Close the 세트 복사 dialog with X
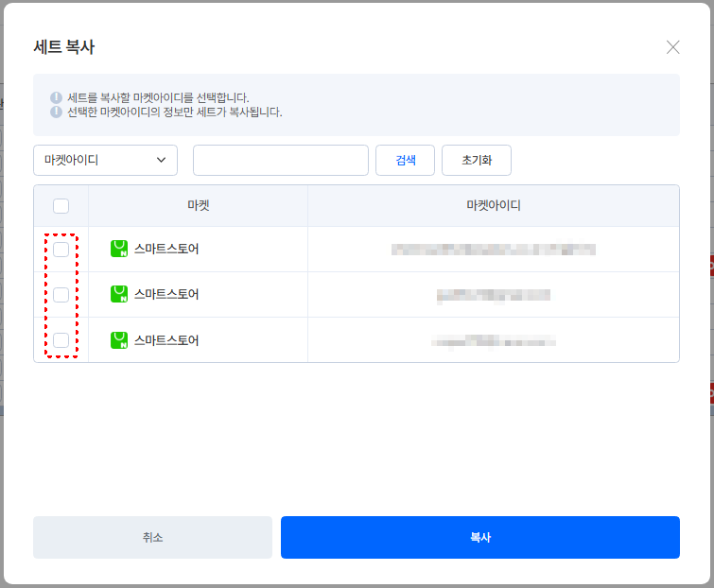 tap(672, 47)
